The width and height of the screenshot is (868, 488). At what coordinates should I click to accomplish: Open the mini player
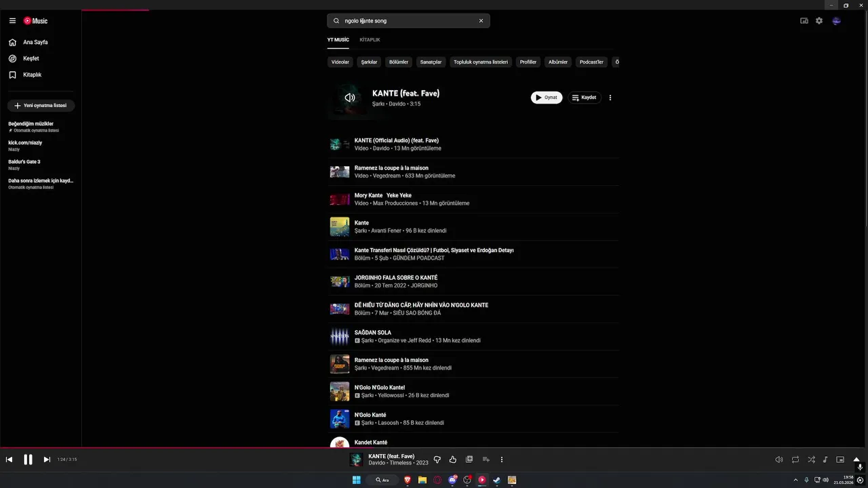pos(840,460)
